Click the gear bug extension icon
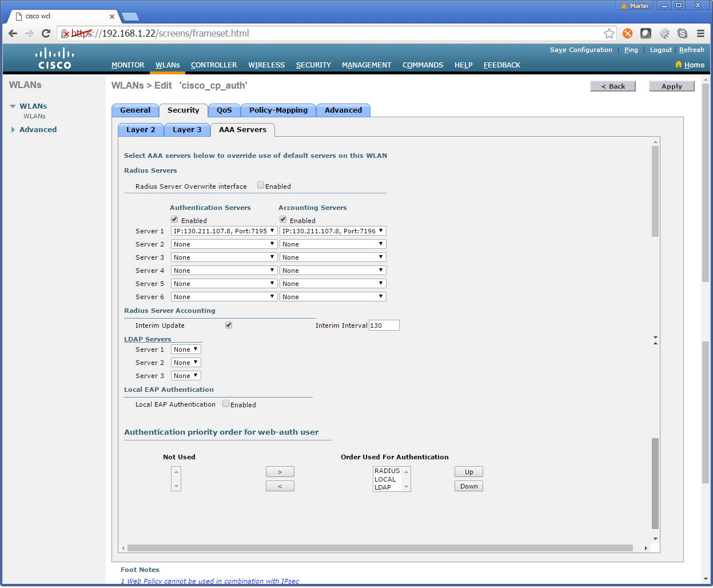 (x=664, y=33)
